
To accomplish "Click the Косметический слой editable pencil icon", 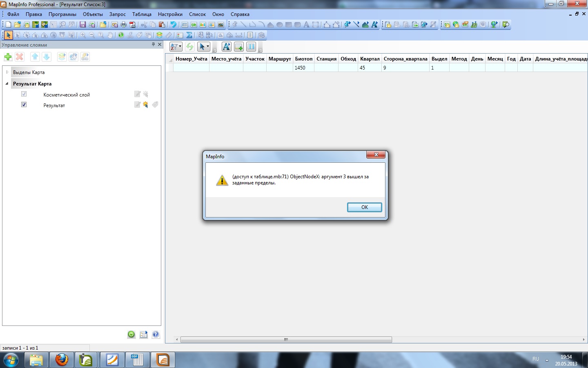I will 137,94.
